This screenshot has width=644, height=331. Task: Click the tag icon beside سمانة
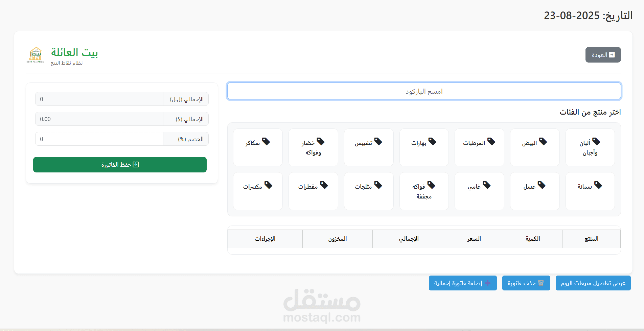(598, 185)
